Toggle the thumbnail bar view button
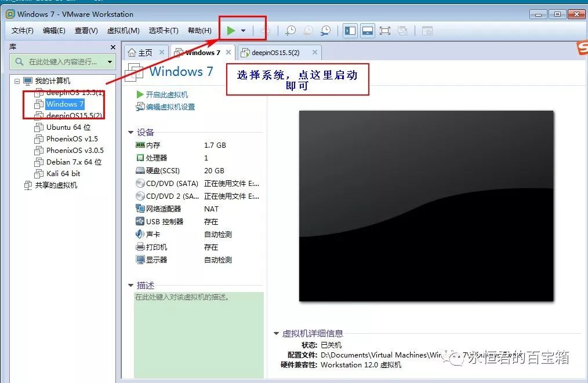This screenshot has width=588, height=383. pos(368,31)
